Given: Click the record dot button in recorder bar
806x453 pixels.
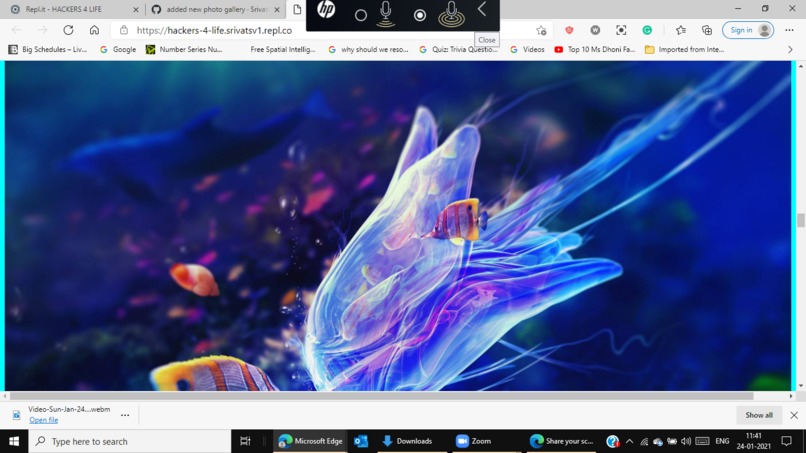Looking at the screenshot, I should (420, 15).
